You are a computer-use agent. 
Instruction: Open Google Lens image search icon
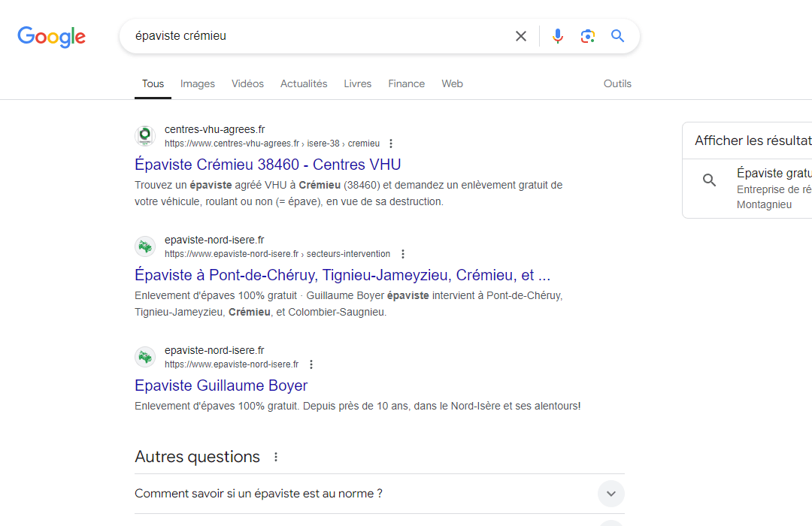pyautogui.click(x=587, y=36)
